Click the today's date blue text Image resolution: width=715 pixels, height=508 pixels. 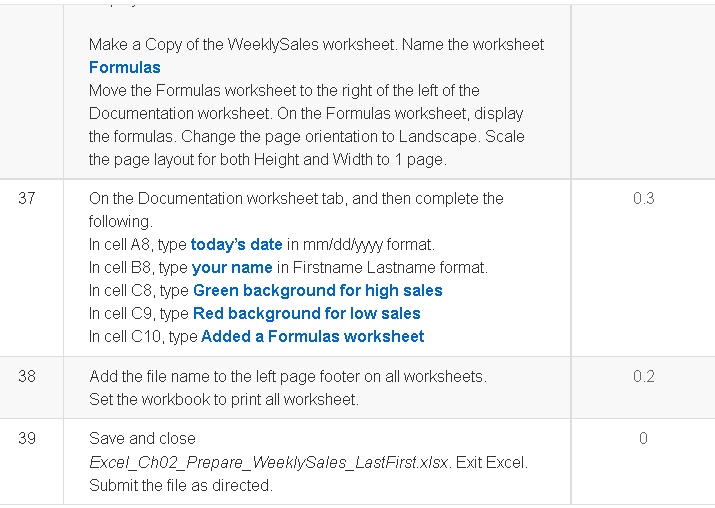(x=237, y=245)
